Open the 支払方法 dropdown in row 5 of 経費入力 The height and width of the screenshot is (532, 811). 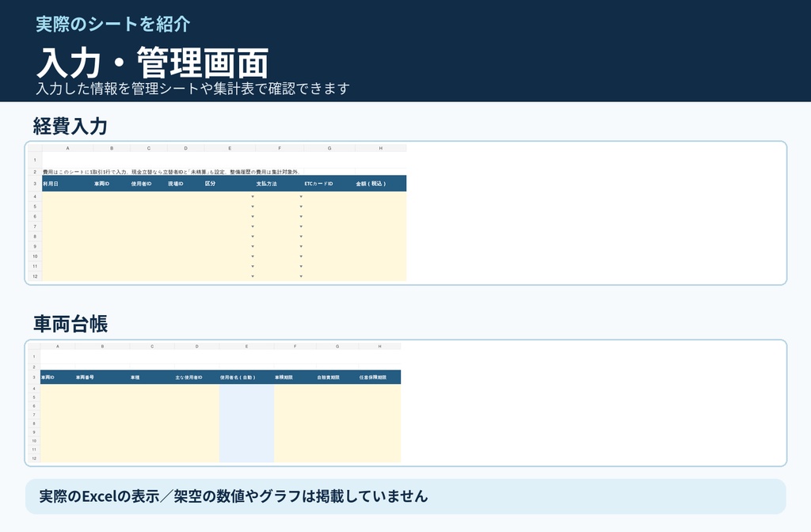[301, 207]
